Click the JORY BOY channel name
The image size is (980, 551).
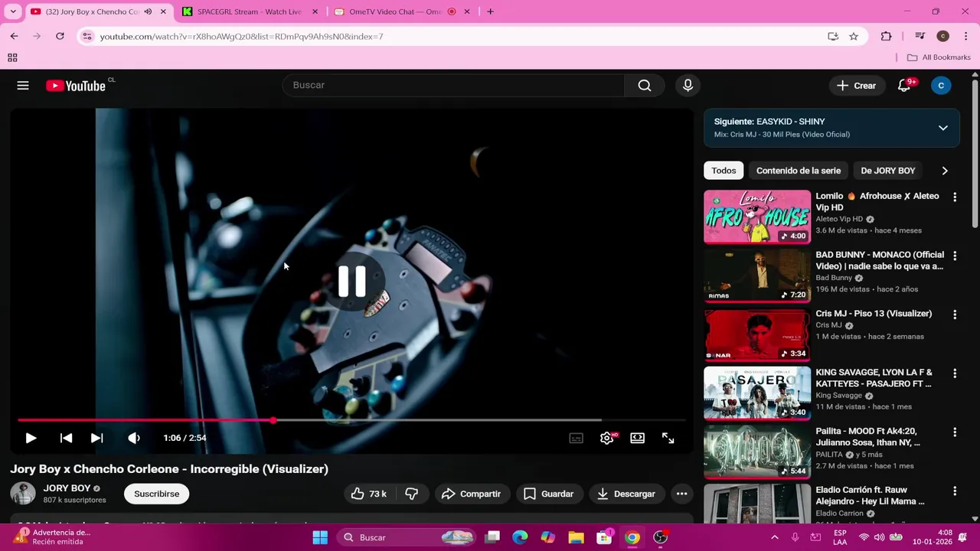tap(67, 488)
